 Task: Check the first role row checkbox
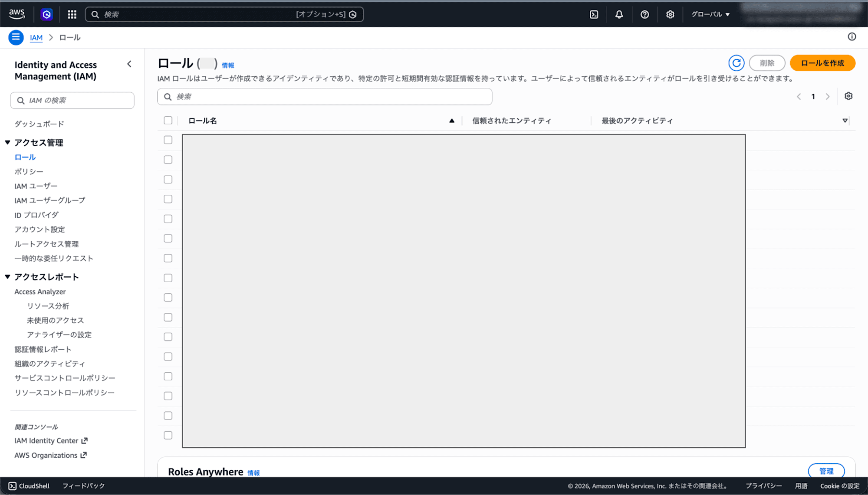pos(168,140)
